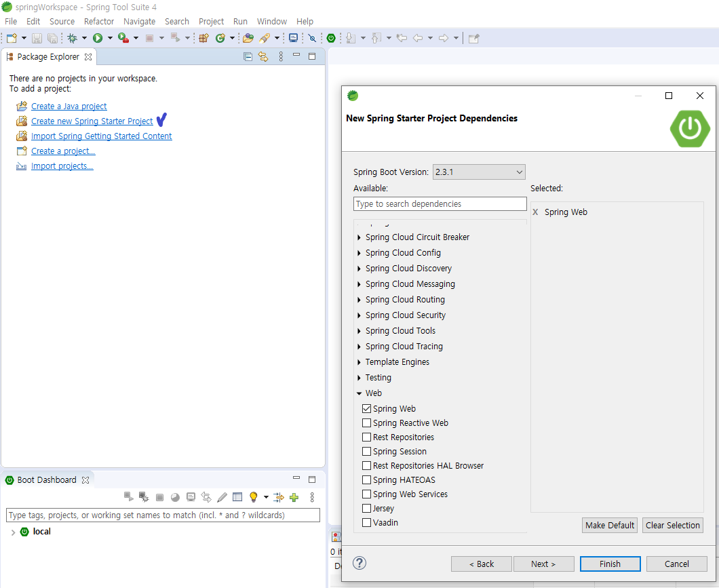Click the debug process icon in Boot Dashboard
Screen dimensions: 719x588
coord(144,497)
